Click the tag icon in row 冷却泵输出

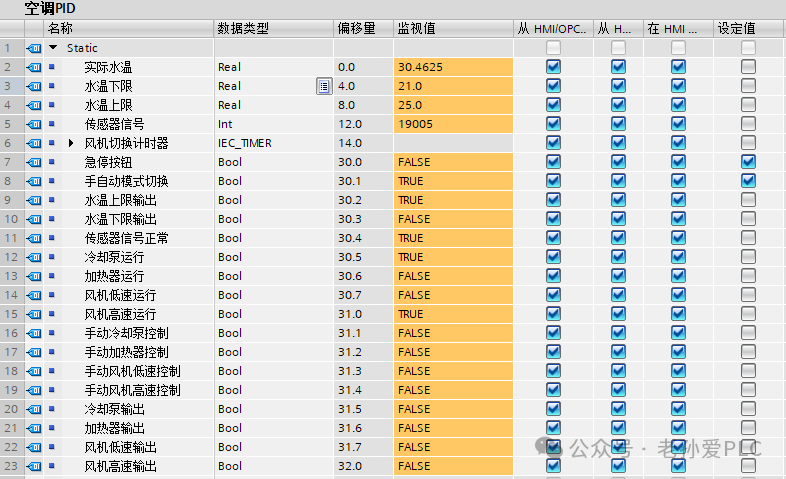tap(34, 409)
